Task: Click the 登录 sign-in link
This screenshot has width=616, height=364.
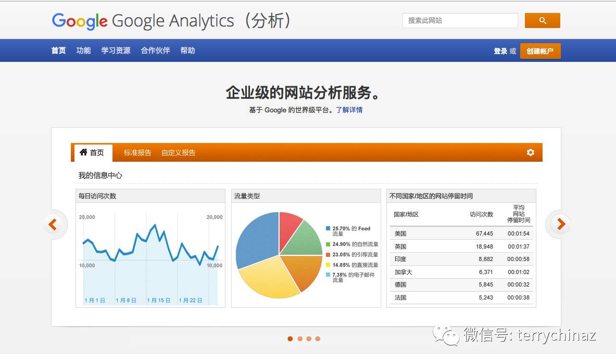Action: [500, 51]
